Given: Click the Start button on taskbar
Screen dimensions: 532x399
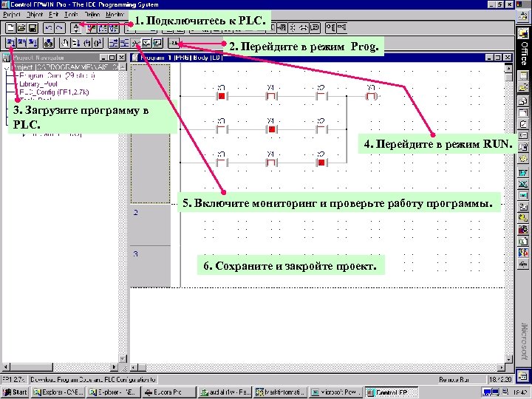Looking at the screenshot, I should pos(15,392).
